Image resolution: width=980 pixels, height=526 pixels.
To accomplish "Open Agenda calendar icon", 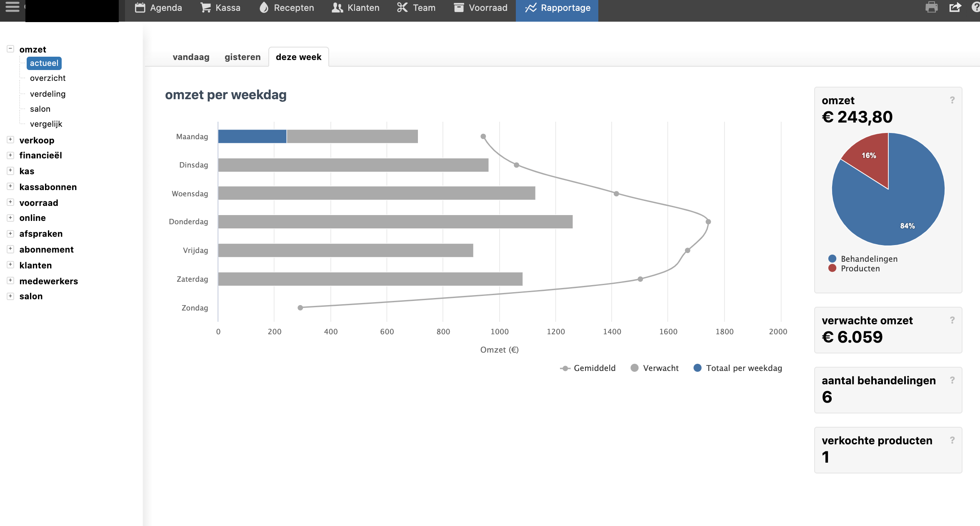I will (140, 8).
